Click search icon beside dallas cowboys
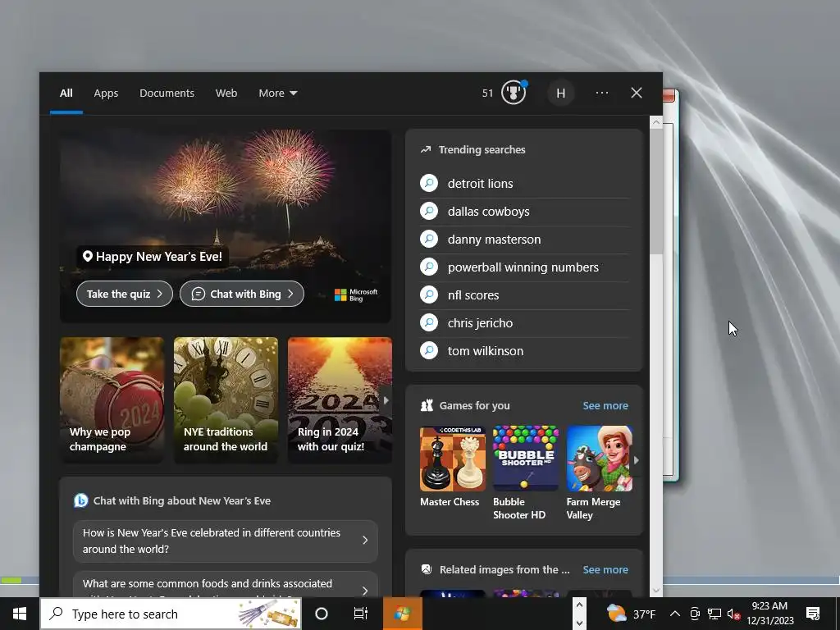 point(429,211)
